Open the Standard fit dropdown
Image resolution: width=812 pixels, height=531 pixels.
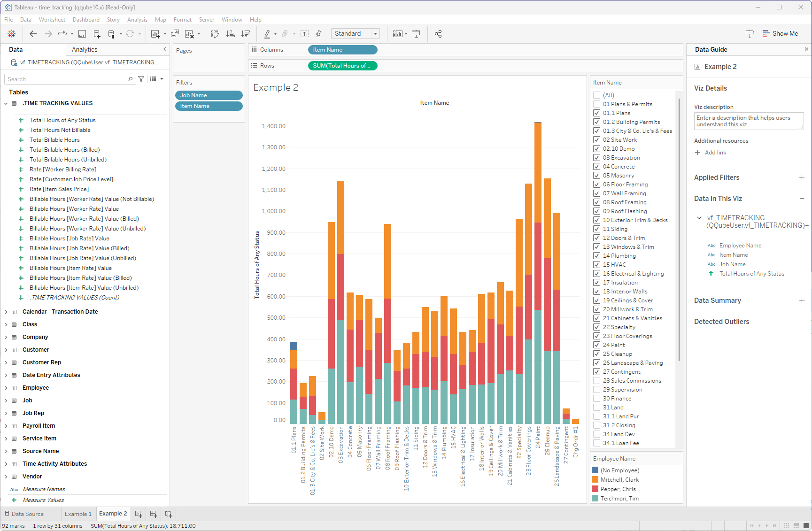(375, 33)
